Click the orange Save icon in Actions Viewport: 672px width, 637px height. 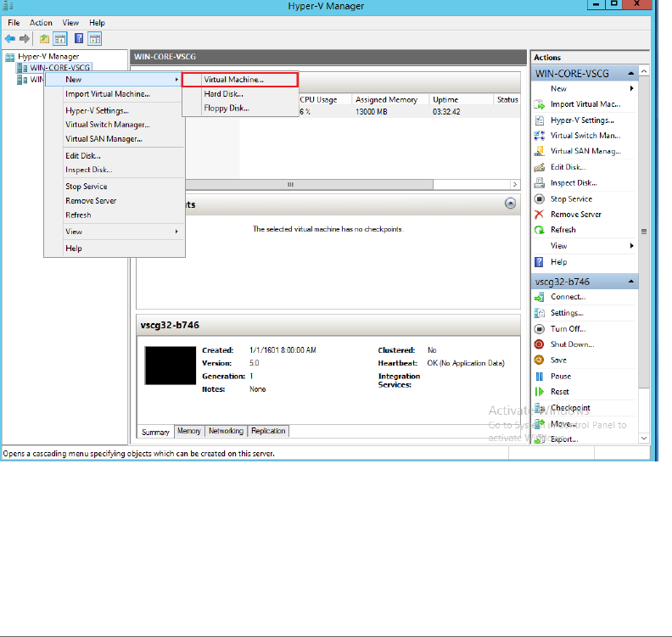pyautogui.click(x=539, y=360)
